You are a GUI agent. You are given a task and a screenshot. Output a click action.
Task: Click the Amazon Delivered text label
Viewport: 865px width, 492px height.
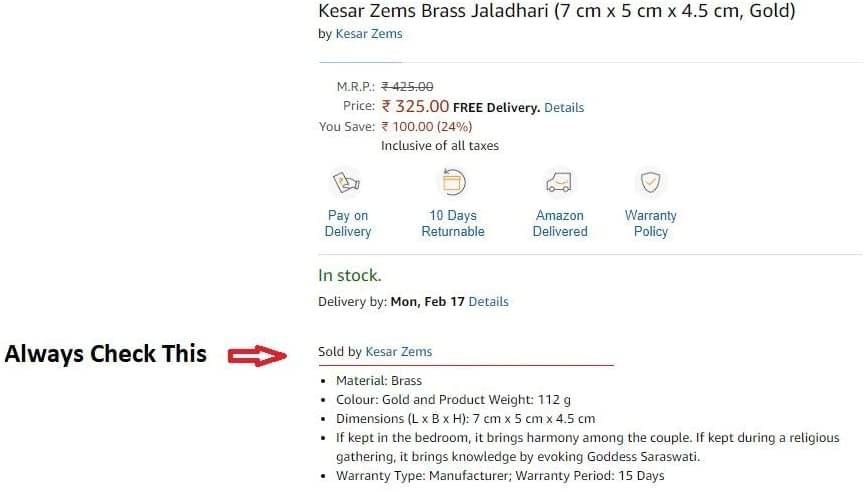[x=560, y=223]
